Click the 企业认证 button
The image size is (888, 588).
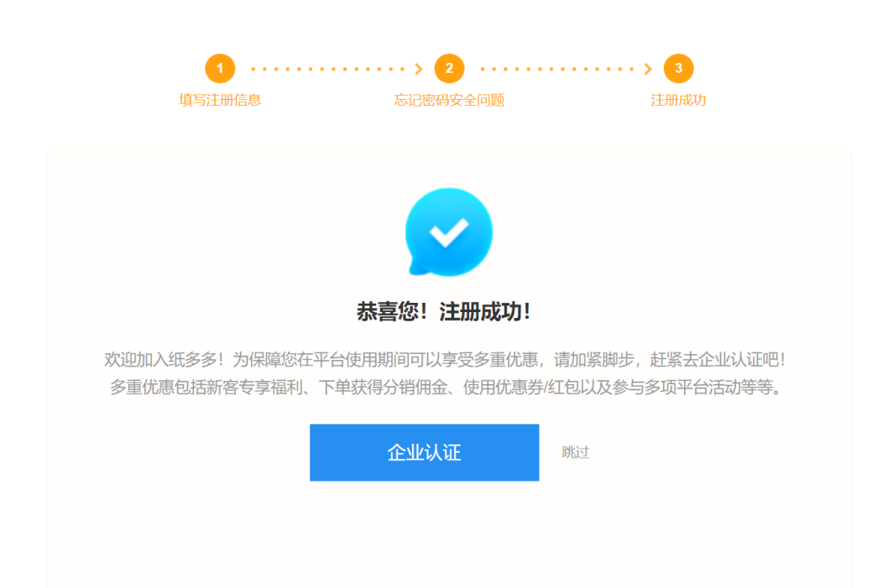pyautogui.click(x=424, y=452)
